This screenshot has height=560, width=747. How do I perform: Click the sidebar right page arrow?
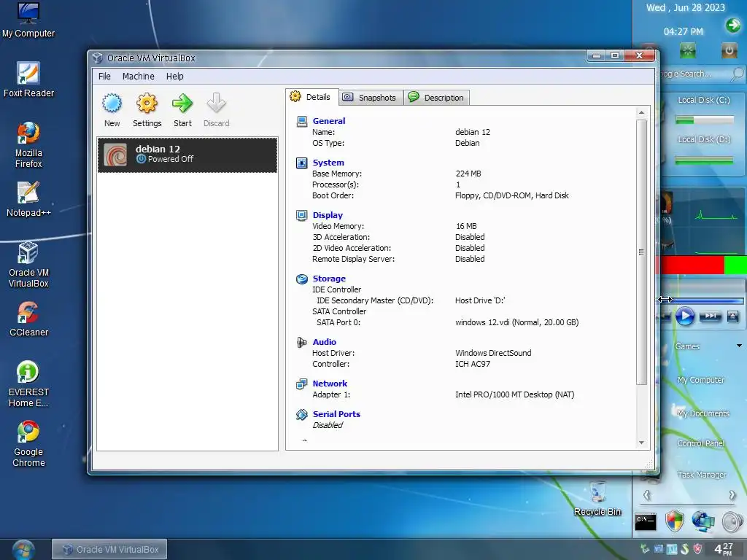(x=732, y=495)
